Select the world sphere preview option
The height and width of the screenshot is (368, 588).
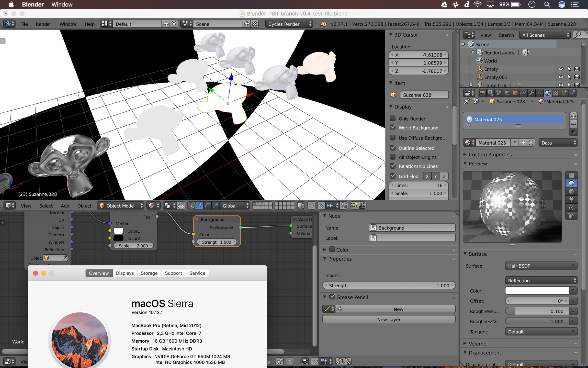(571, 216)
